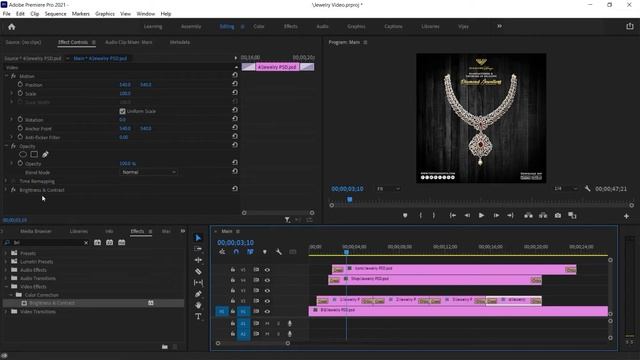Export a frame with the camera icon
640x360 pixels.
point(558,216)
